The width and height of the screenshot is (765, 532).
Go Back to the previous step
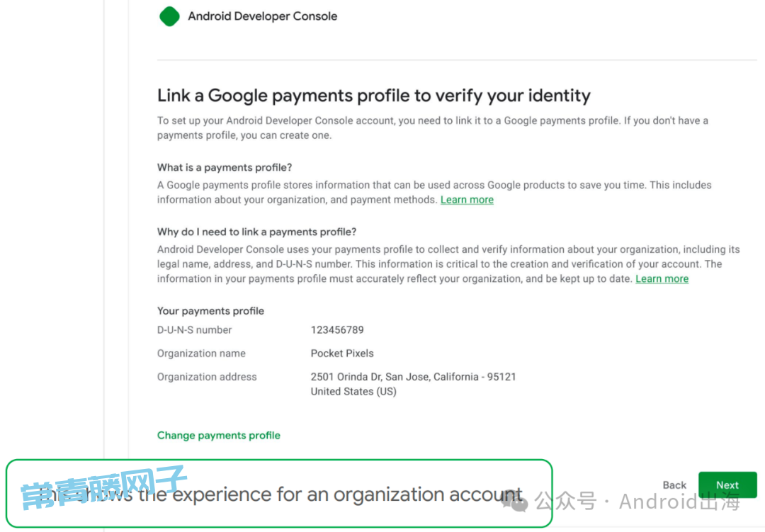[x=674, y=485]
